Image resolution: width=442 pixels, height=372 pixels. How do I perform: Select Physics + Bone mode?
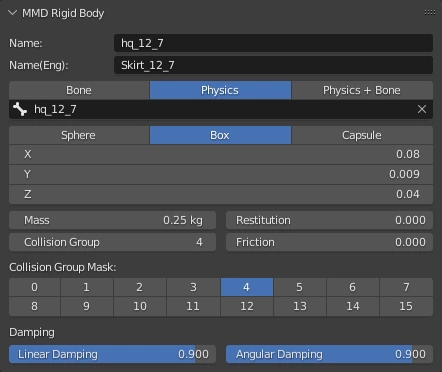click(362, 90)
